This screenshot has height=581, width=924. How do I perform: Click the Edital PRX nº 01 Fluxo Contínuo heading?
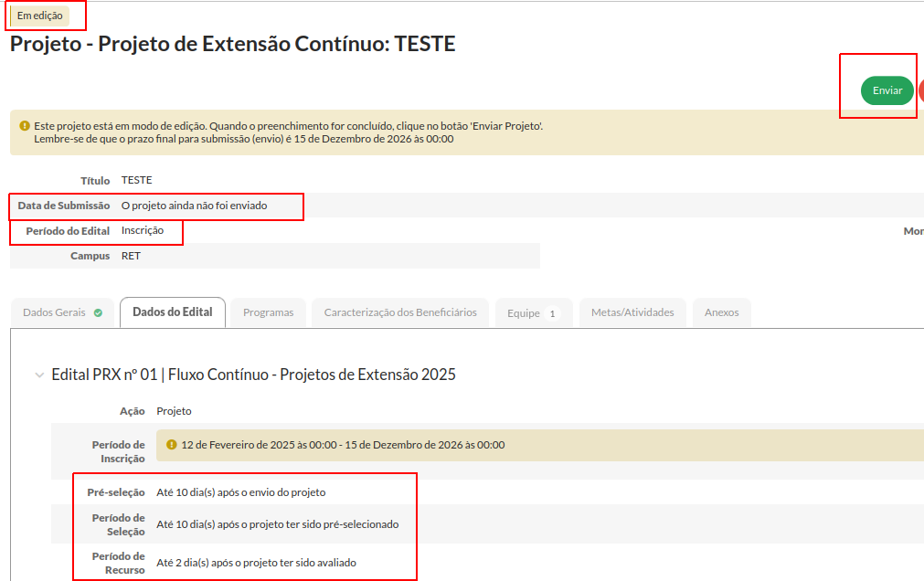pyautogui.click(x=253, y=375)
